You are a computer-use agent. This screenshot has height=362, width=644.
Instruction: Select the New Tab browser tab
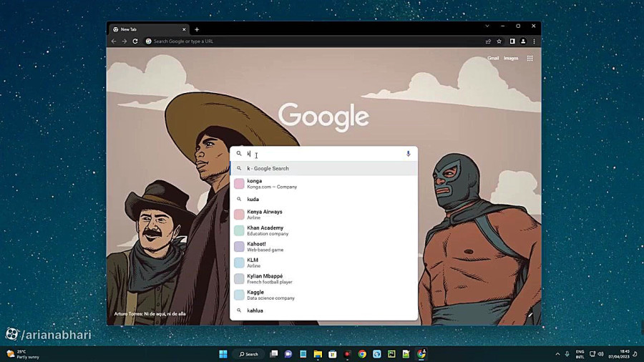tap(149, 29)
